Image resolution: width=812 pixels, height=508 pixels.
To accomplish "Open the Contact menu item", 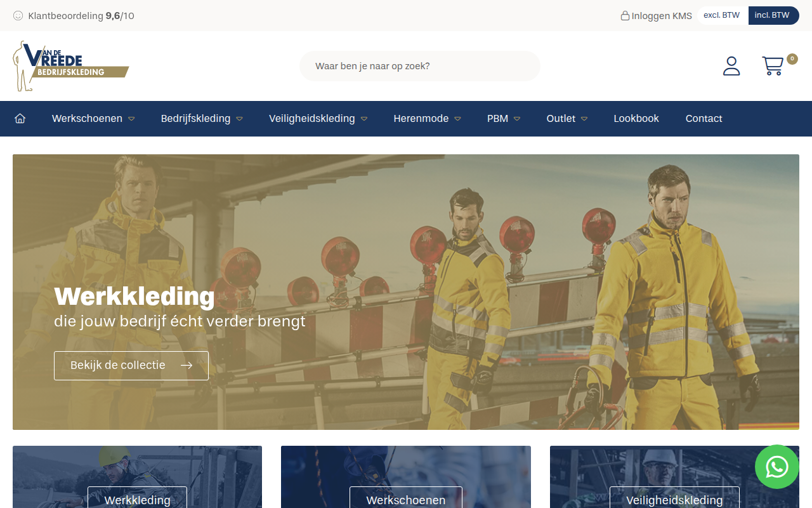I will tap(704, 119).
